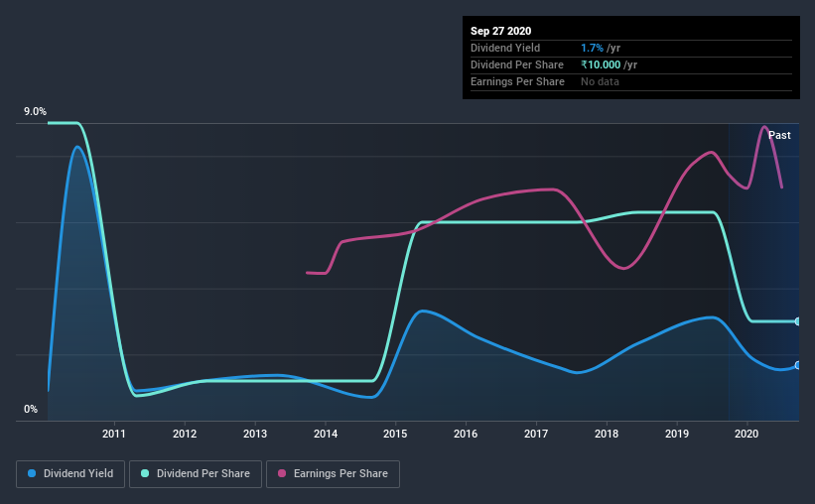Click the Dividend Per Share endpoint marker dot

(798, 321)
